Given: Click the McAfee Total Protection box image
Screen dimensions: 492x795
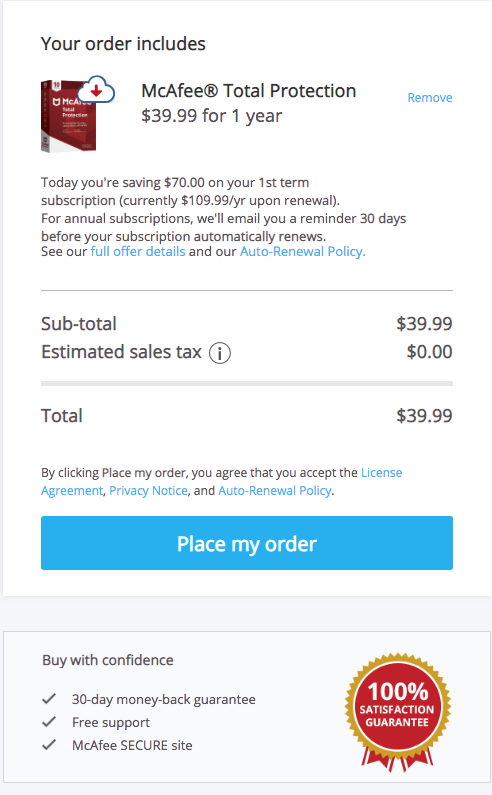Looking at the screenshot, I should (69, 116).
